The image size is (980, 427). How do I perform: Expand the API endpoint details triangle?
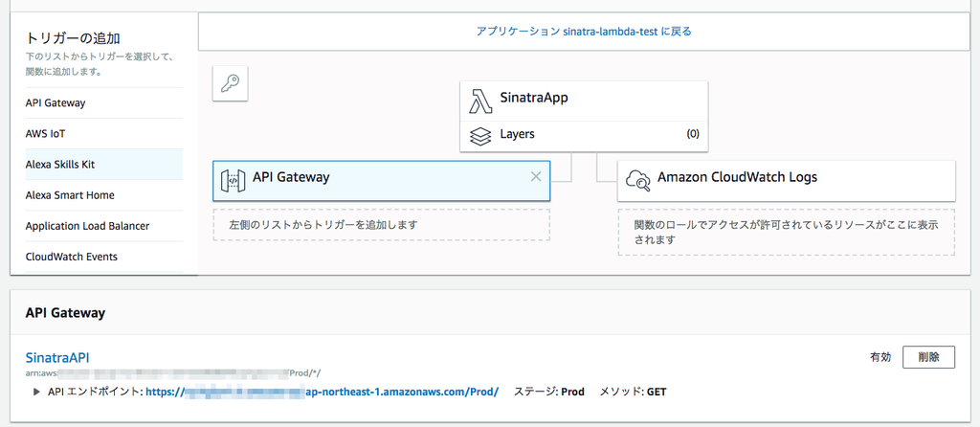[37, 392]
